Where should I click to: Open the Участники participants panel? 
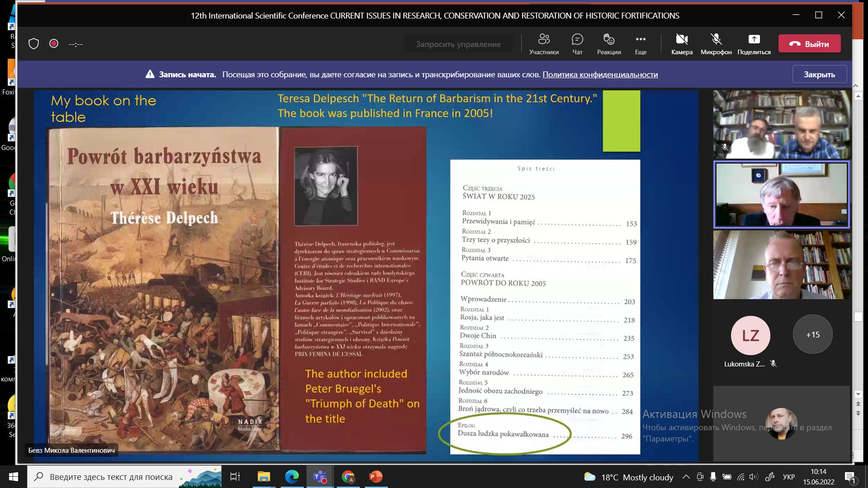544,44
